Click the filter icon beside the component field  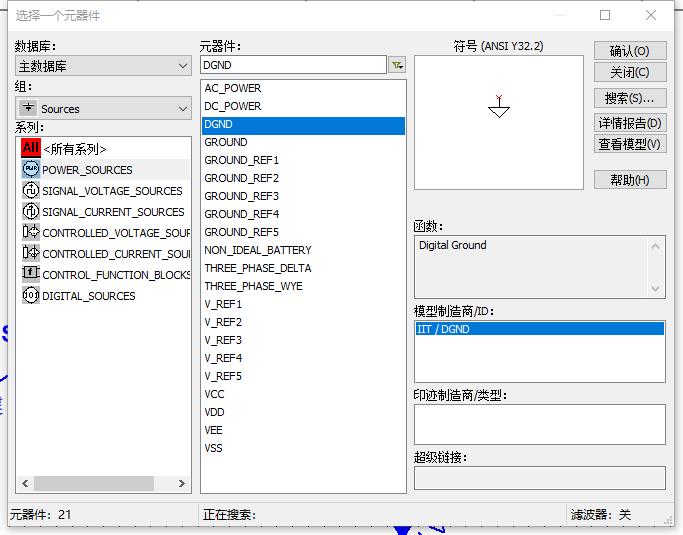click(x=397, y=65)
